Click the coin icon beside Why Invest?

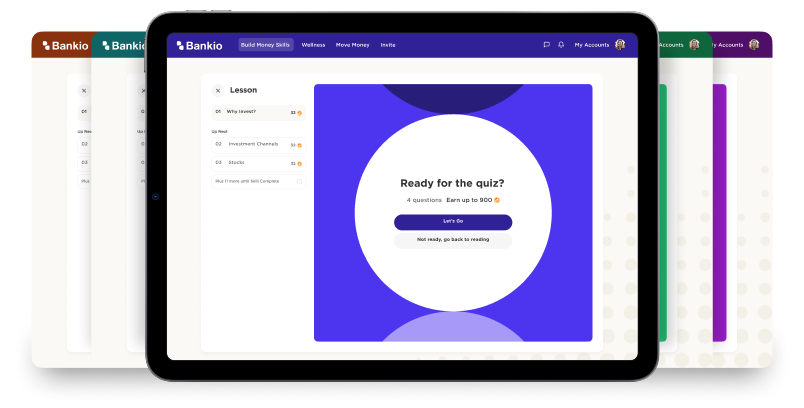[x=299, y=113]
